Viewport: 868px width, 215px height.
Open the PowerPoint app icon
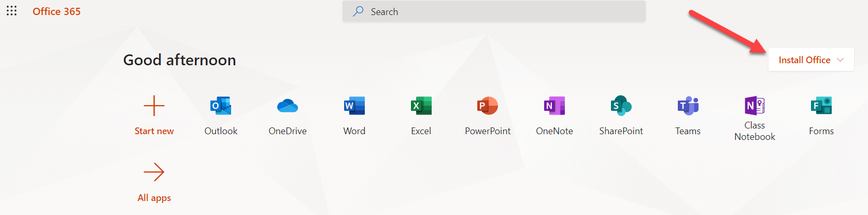click(488, 106)
